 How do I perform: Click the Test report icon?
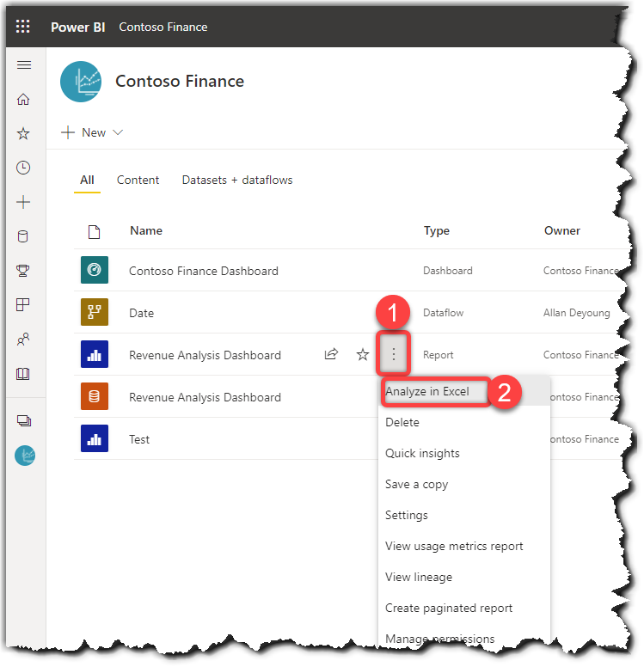coord(95,438)
